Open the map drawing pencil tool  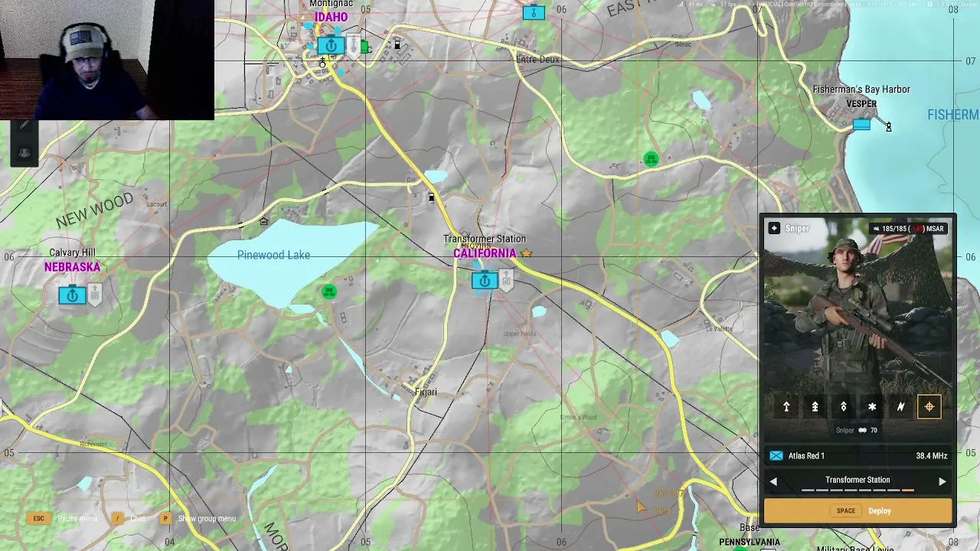pos(24,126)
